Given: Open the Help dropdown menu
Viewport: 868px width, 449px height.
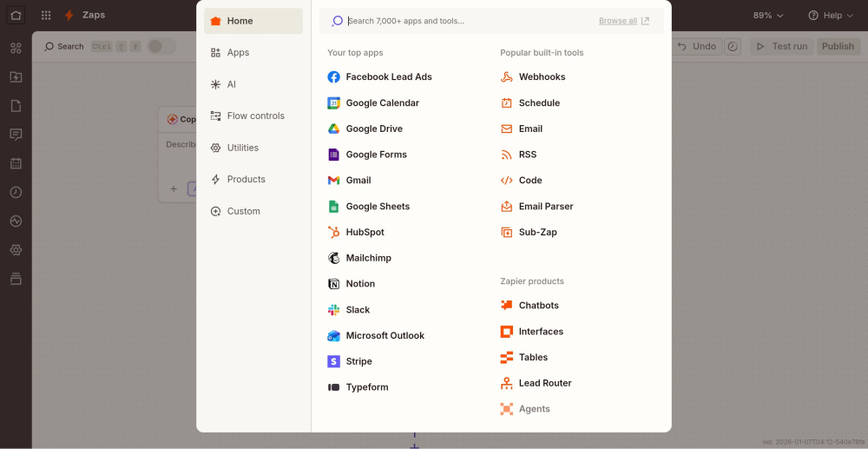Looking at the screenshot, I should (x=831, y=16).
